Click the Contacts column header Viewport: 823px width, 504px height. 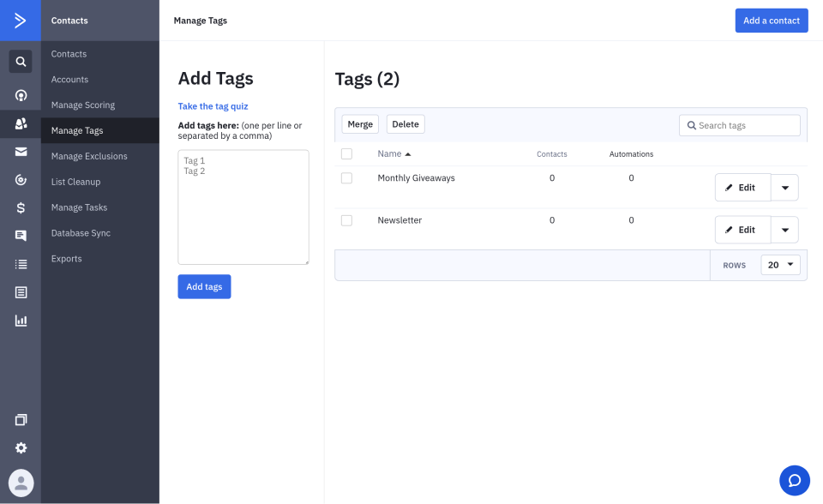coord(551,154)
